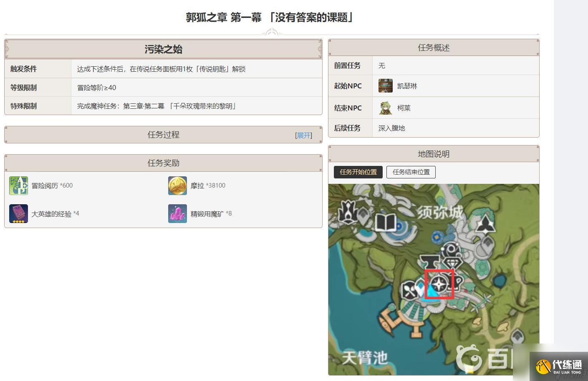Click the 摩拉 gold coin icon
The width and height of the screenshot is (588, 381).
coord(177,185)
